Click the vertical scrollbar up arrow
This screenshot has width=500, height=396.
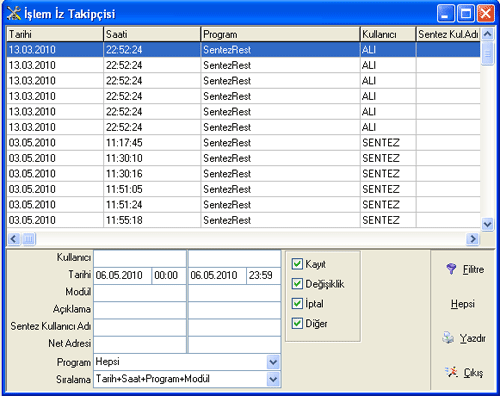(x=487, y=34)
